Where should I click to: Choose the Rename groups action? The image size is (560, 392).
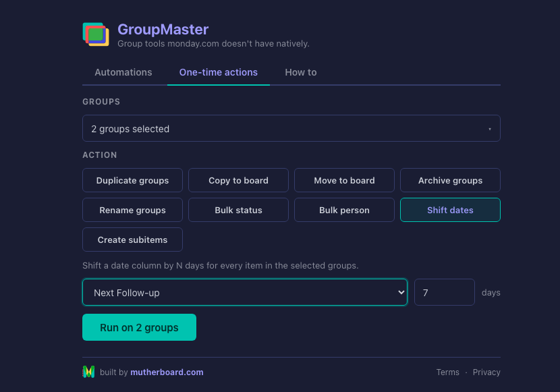pyautogui.click(x=132, y=210)
